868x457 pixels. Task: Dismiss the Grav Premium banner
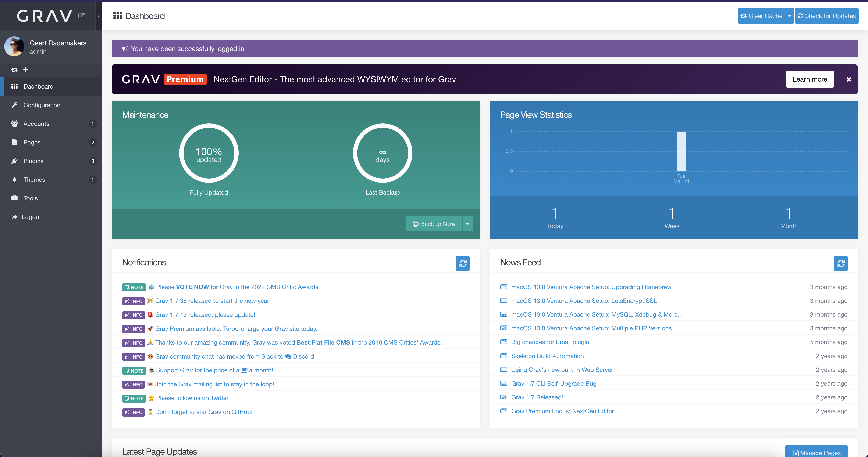(x=849, y=79)
